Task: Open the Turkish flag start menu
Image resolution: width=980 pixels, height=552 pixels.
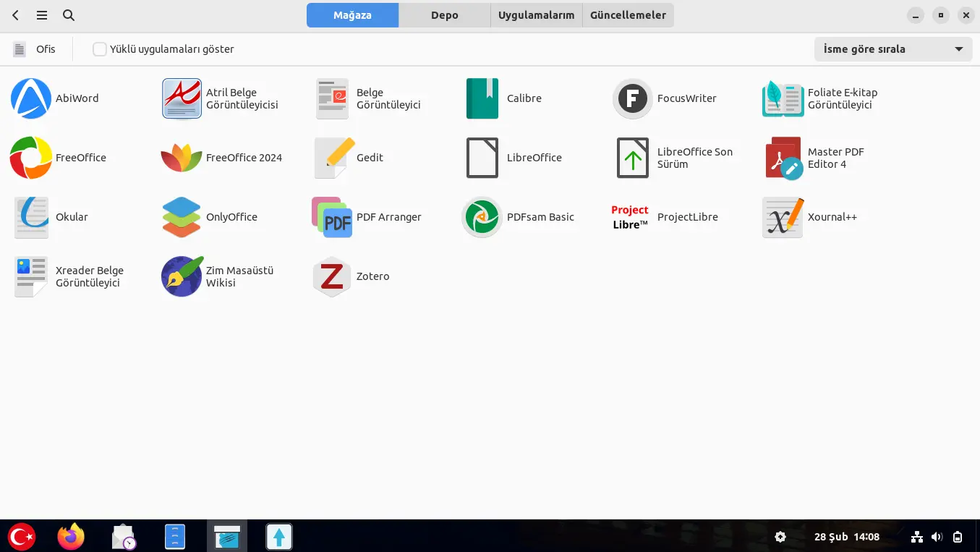Action: 21,536
